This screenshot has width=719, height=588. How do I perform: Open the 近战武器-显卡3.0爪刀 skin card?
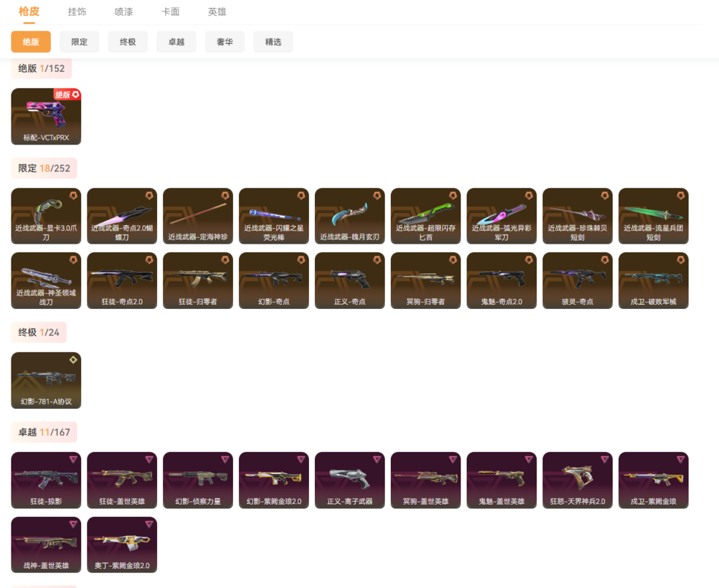click(46, 216)
